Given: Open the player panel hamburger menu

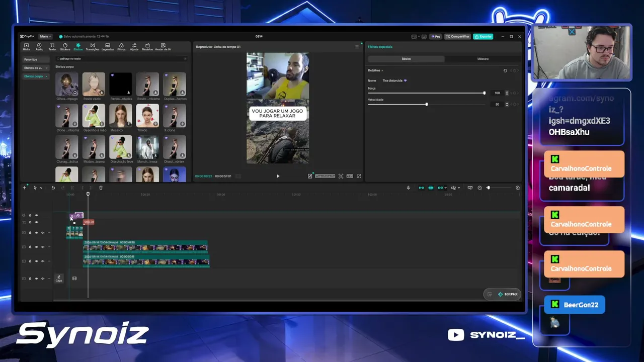Looking at the screenshot, I should [x=357, y=47].
